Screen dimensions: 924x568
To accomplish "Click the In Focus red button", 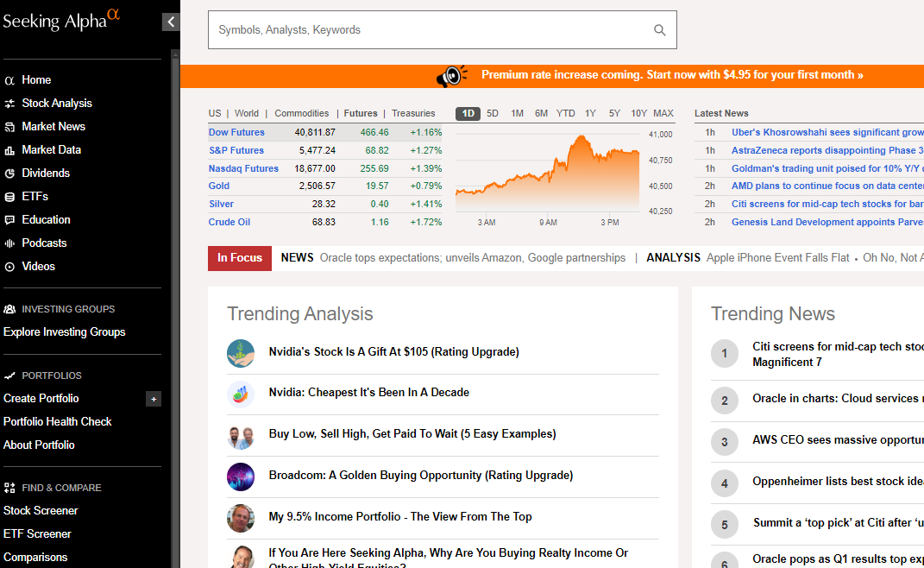I will (240, 258).
